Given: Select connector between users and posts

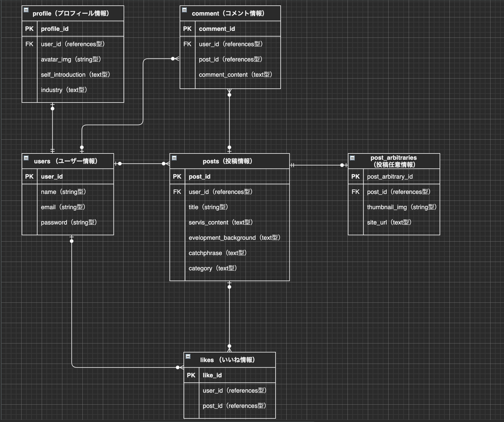Looking at the screenshot, I should coord(142,164).
